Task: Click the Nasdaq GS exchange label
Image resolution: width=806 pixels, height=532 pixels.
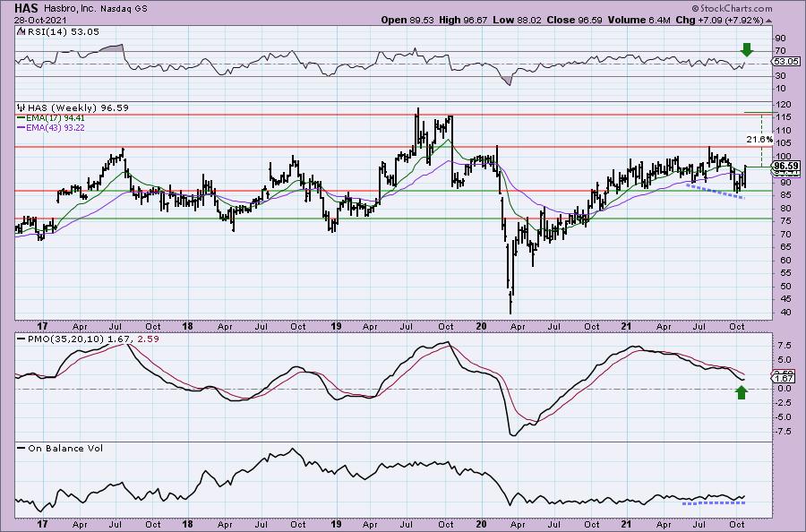Action: 124,9
